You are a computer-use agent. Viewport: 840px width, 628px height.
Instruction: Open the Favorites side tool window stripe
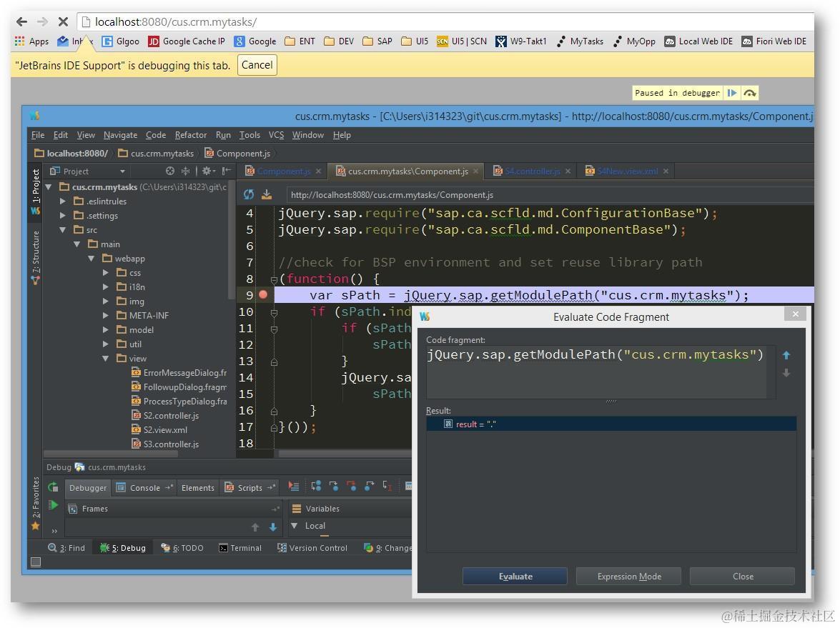(x=35, y=503)
